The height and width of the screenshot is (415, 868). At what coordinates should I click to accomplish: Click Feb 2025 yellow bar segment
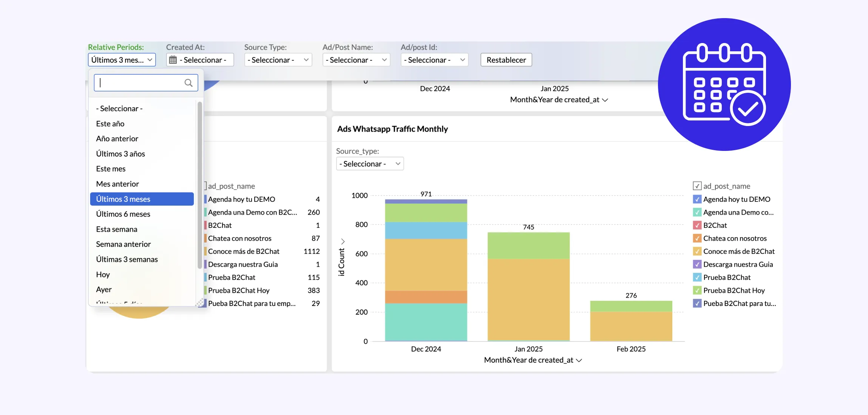[631, 326]
